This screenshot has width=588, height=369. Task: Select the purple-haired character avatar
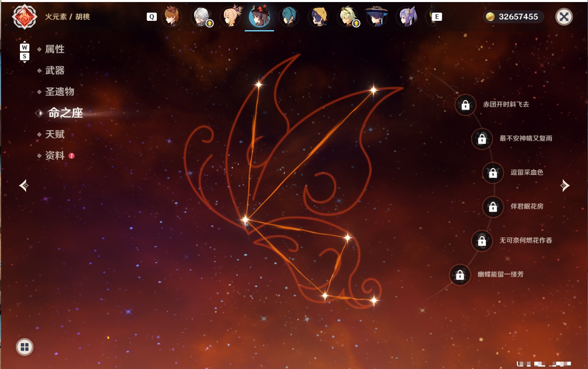click(x=407, y=17)
